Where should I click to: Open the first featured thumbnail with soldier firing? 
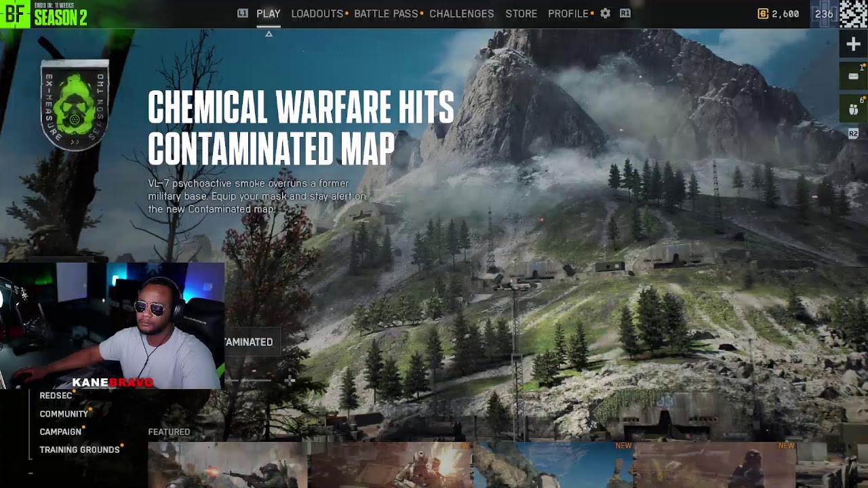[x=228, y=465]
